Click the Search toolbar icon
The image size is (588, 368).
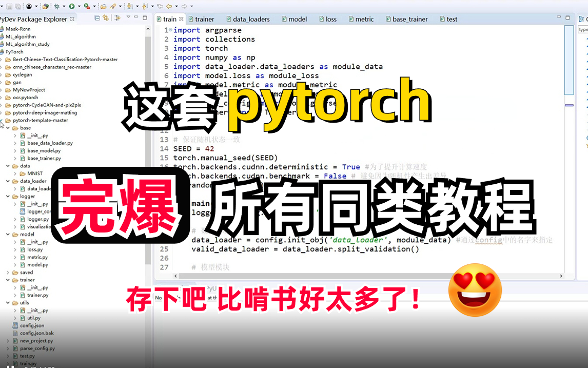click(113, 6)
